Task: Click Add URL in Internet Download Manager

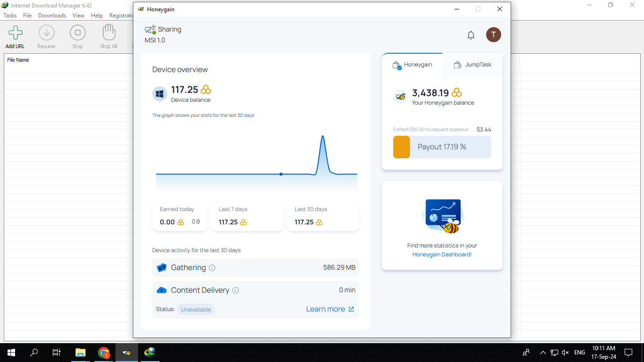Action: [15, 37]
